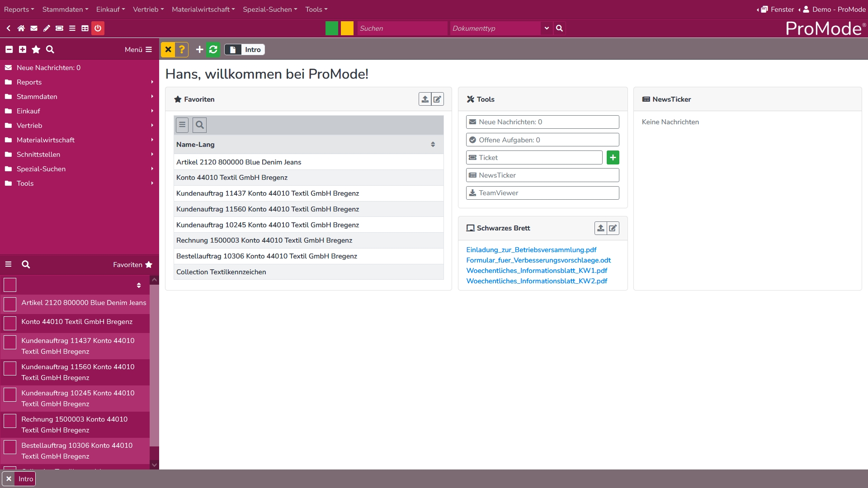Check the box next to Konto 44010 favorite
Viewport: 868px width, 488px height.
coord(10,323)
